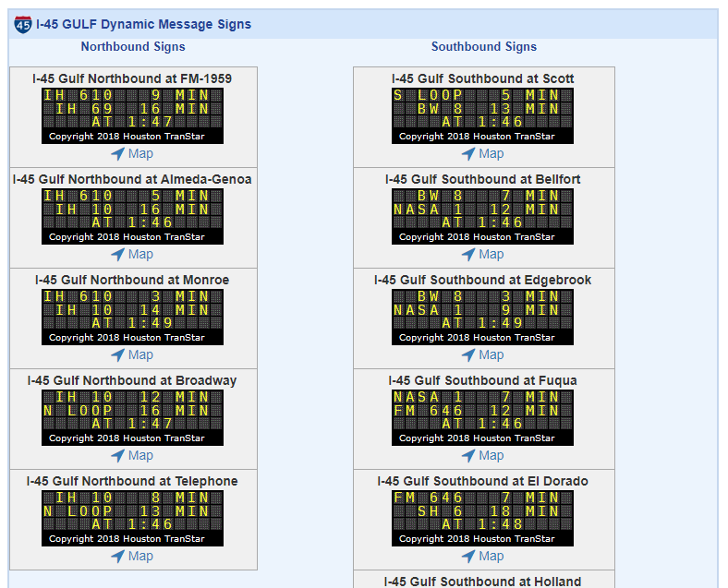Viewport: 728px width, 588px height.
Task: Click the I-45 interstate shield icon
Action: coord(23,25)
